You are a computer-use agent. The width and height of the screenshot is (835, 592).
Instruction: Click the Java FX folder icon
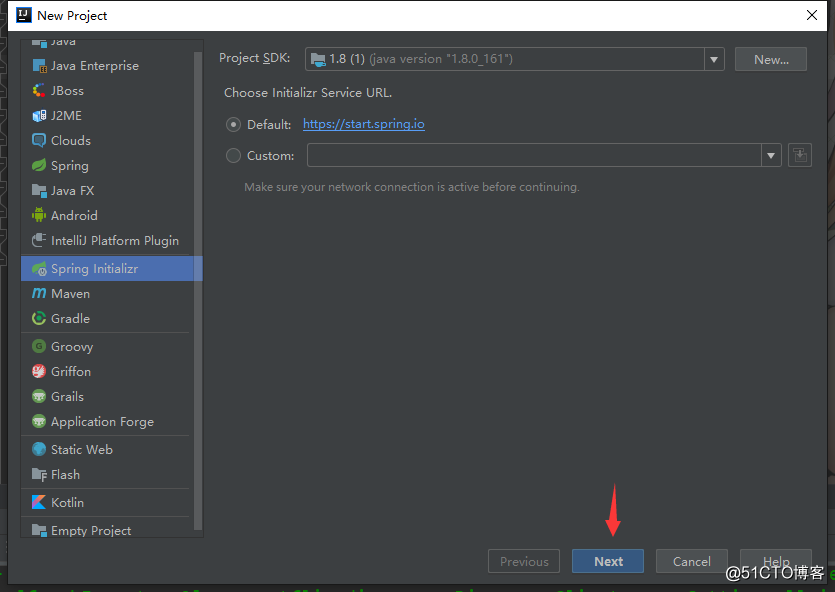(39, 191)
